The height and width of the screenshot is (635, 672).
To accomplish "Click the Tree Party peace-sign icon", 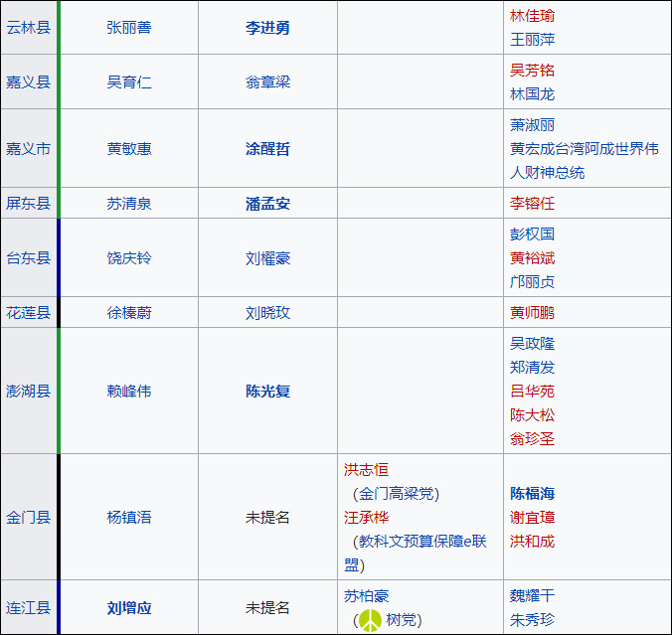I will (370, 620).
